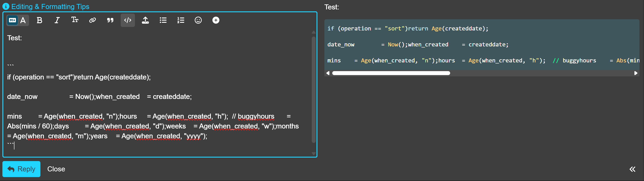Submit the post with Reply button
The image size is (644, 181).
click(x=21, y=169)
